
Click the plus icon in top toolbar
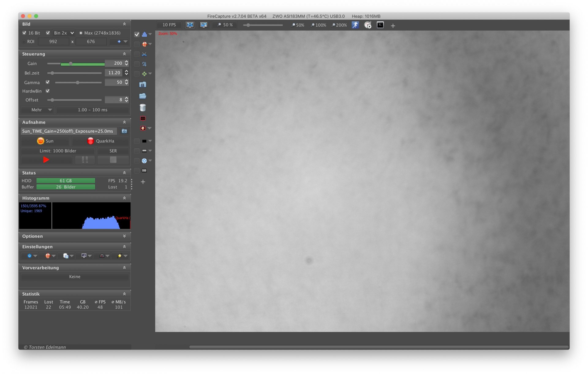(x=393, y=26)
